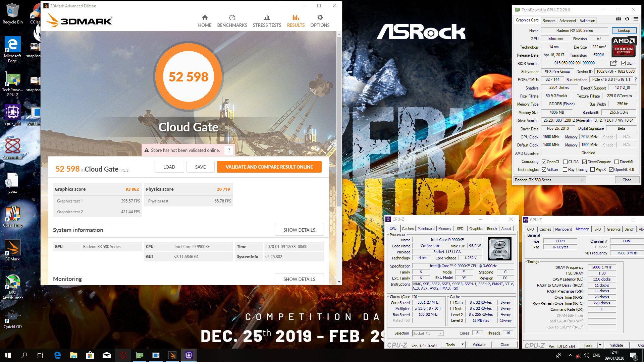Viewport: 644px width, 362px height.
Task: Open Caches tab in left CPU-Z window
Action: pyautogui.click(x=408, y=229)
